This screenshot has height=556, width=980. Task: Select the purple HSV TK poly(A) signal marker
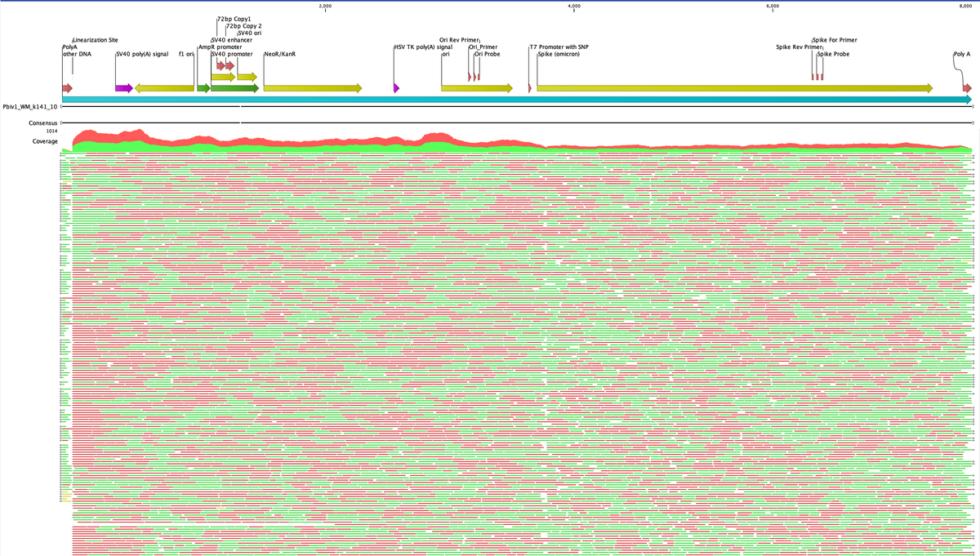pyautogui.click(x=396, y=87)
